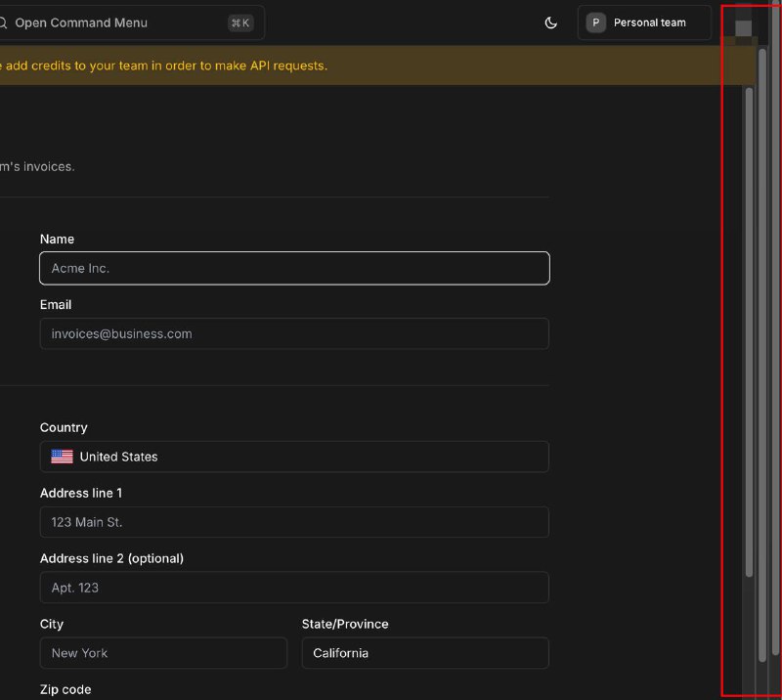Click the Address line 2 optional input
Screen dimensions: 782x700
pos(294,588)
